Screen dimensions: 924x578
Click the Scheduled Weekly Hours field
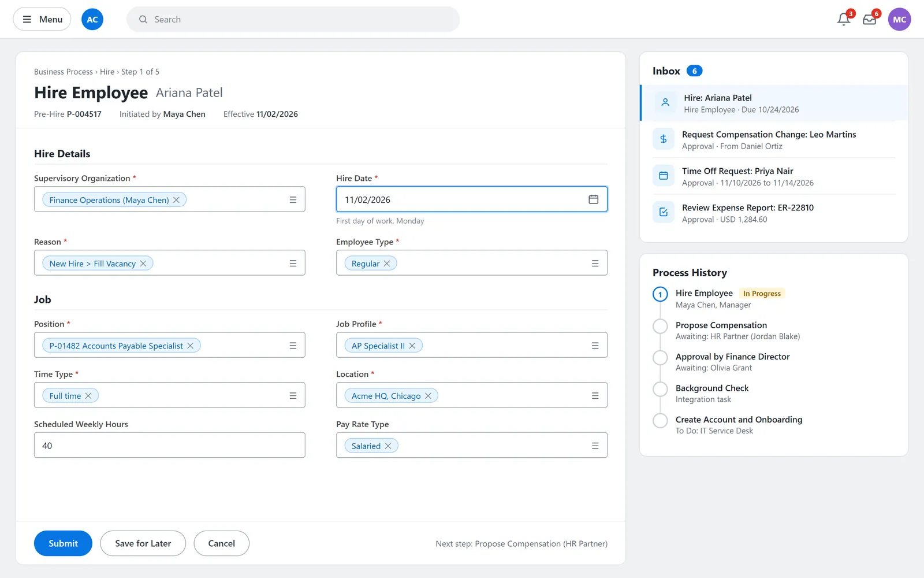(x=170, y=445)
